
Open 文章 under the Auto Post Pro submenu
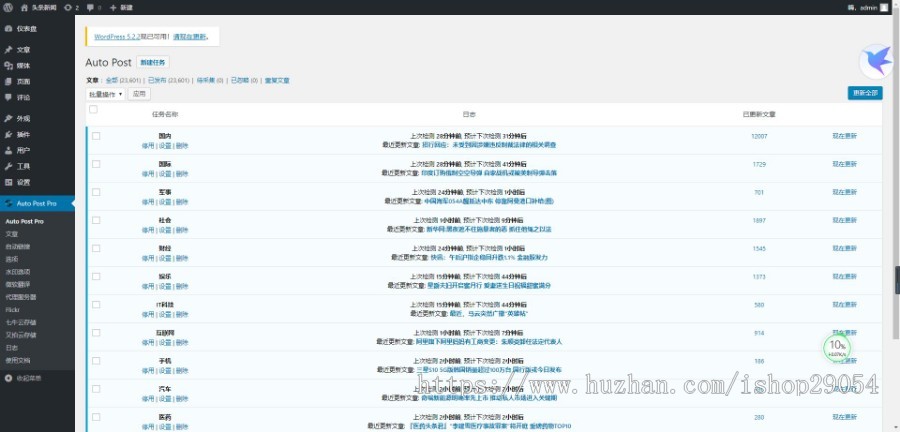pos(11,234)
